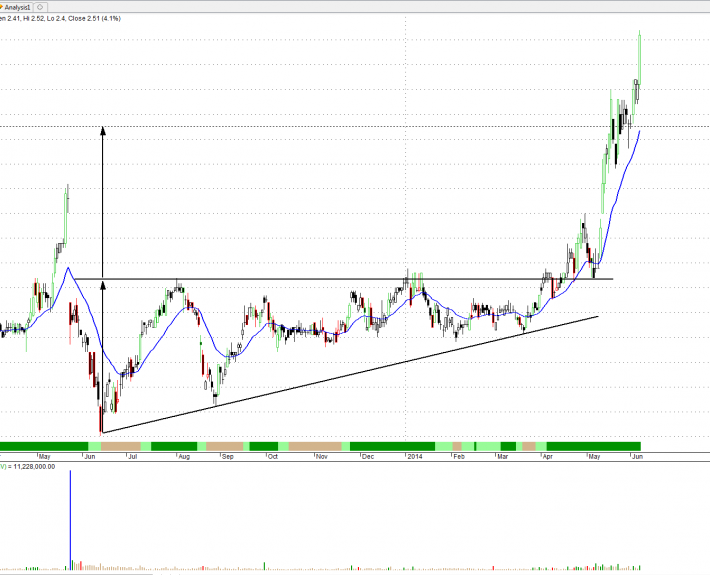
Task: Click the OHLC price readout text
Action: pyautogui.click(x=60, y=18)
